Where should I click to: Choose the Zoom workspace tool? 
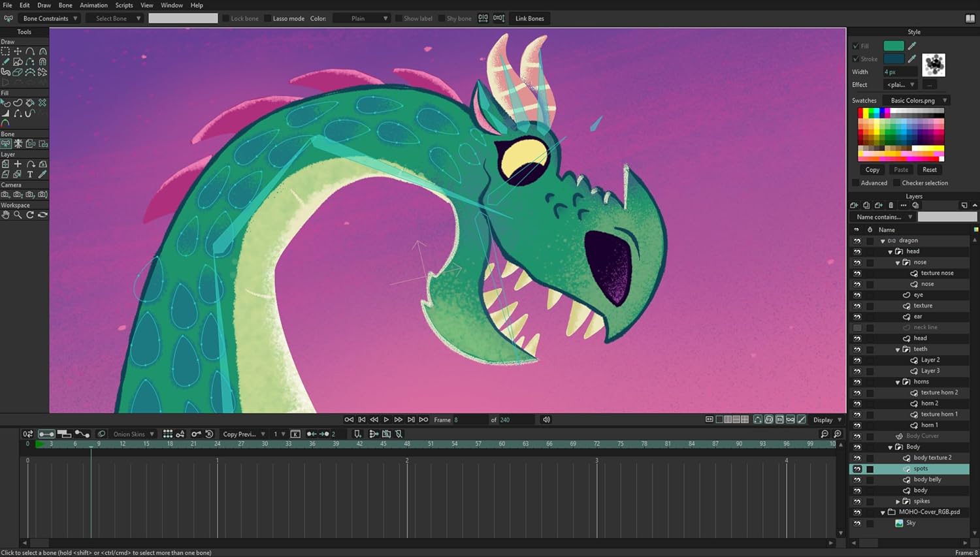coord(17,215)
